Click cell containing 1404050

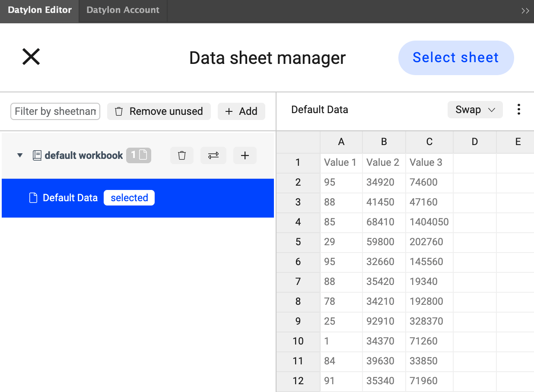pos(429,222)
